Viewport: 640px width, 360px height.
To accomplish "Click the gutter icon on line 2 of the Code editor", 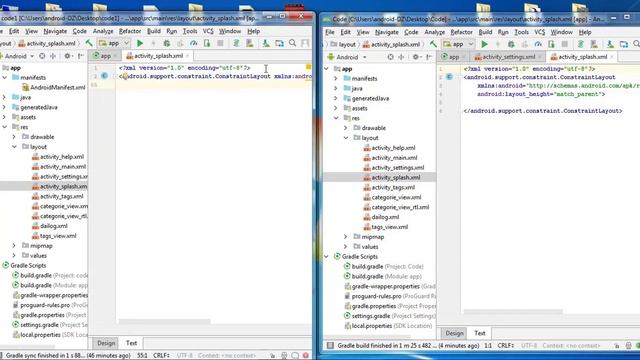I will pos(449,76).
